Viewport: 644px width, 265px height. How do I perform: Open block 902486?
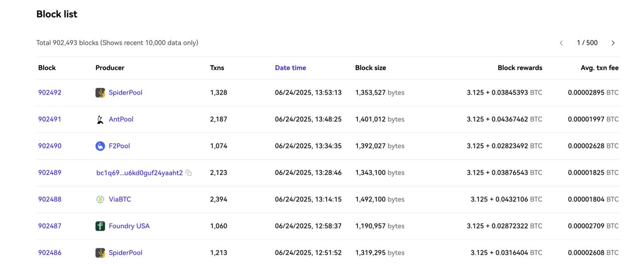[50, 253]
